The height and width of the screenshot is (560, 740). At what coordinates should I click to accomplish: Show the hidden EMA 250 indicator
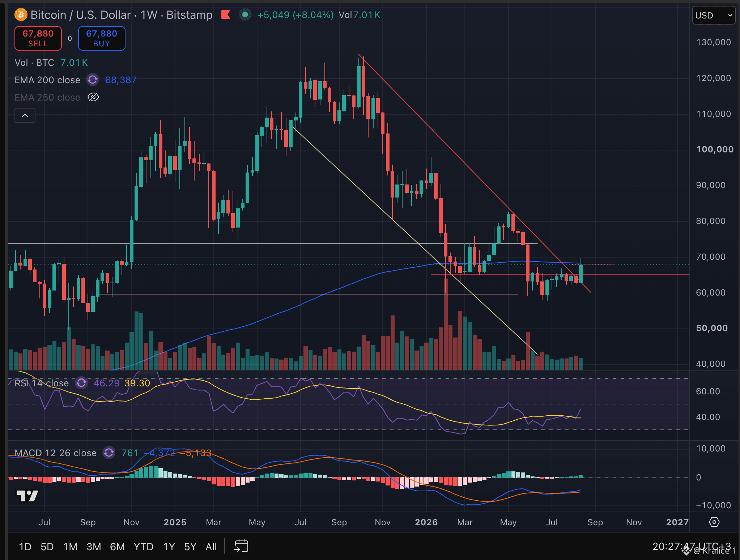[93, 97]
